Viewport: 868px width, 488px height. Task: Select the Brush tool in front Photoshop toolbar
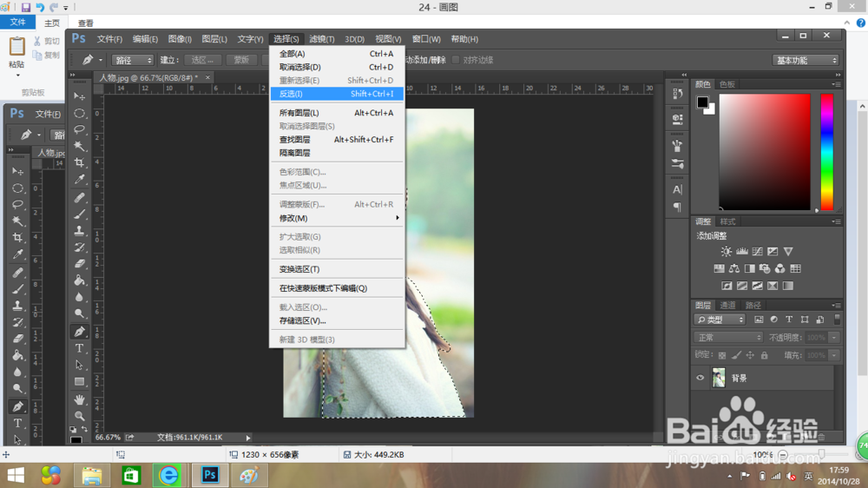80,214
